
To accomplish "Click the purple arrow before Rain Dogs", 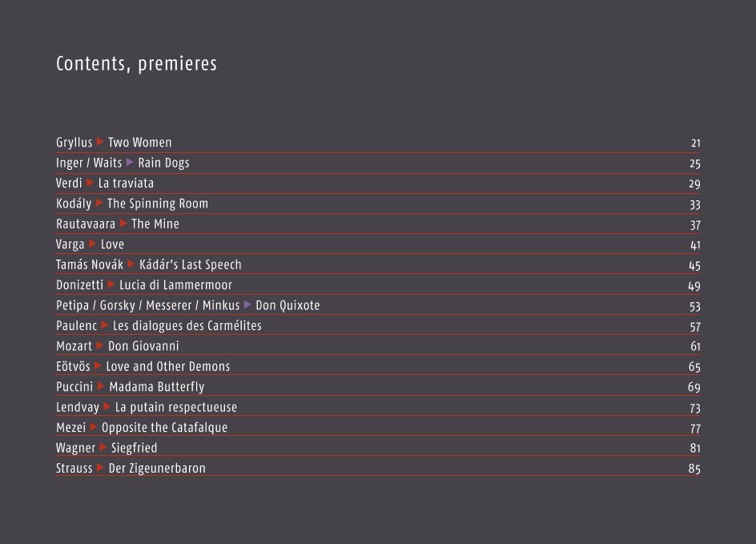I will pos(131,162).
